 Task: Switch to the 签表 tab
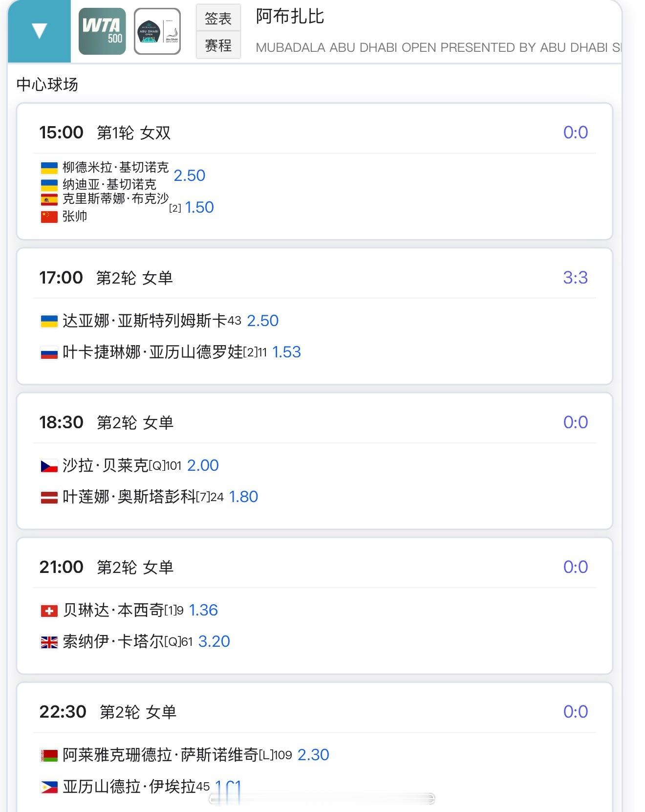[x=218, y=19]
